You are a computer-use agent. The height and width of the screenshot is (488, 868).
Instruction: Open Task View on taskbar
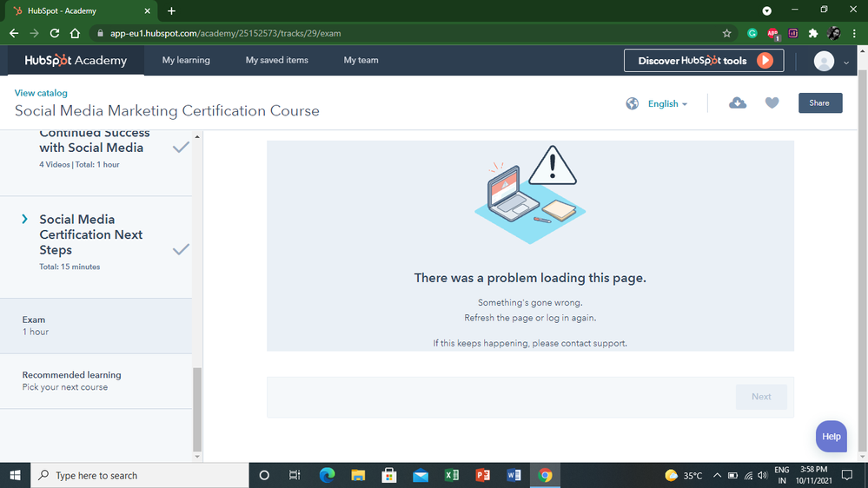(295, 475)
